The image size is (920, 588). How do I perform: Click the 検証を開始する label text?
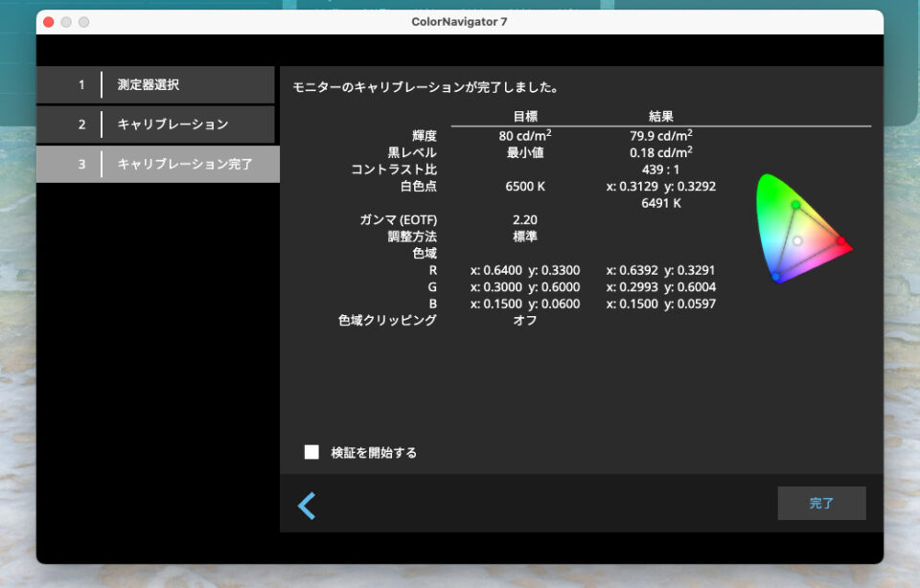click(x=374, y=453)
